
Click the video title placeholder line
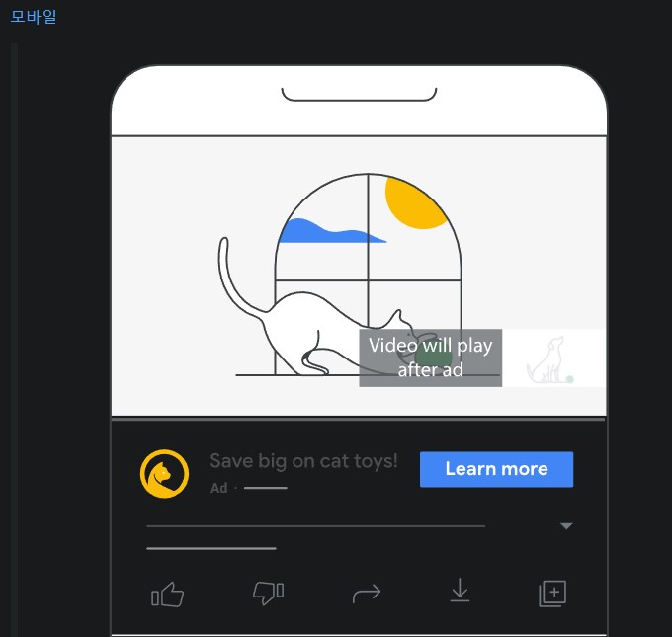click(x=315, y=526)
